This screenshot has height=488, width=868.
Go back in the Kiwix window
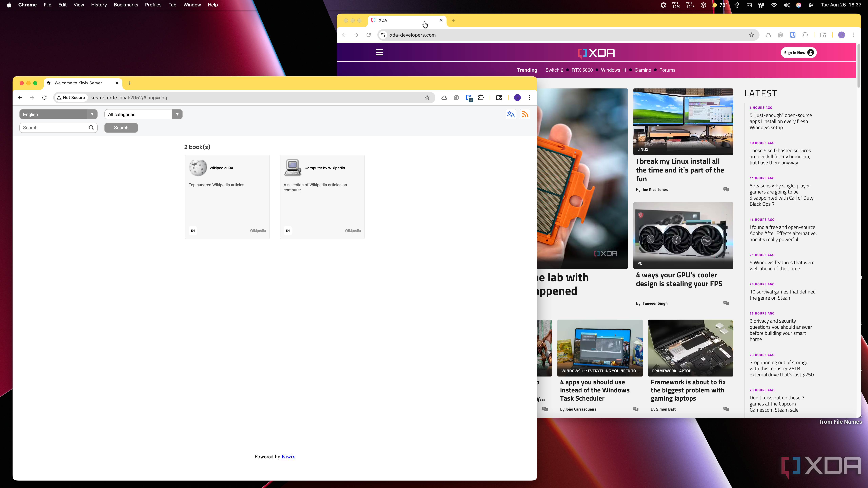20,98
